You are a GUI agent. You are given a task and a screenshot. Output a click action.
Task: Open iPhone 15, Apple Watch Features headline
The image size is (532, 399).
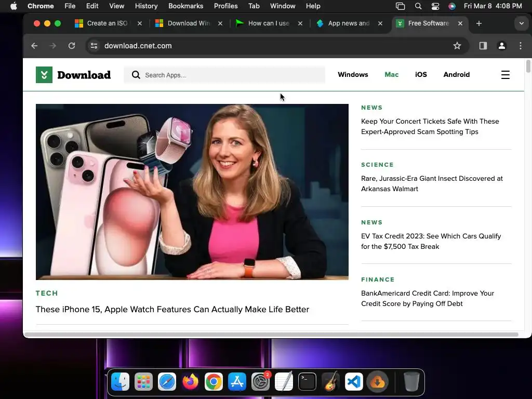point(172,310)
